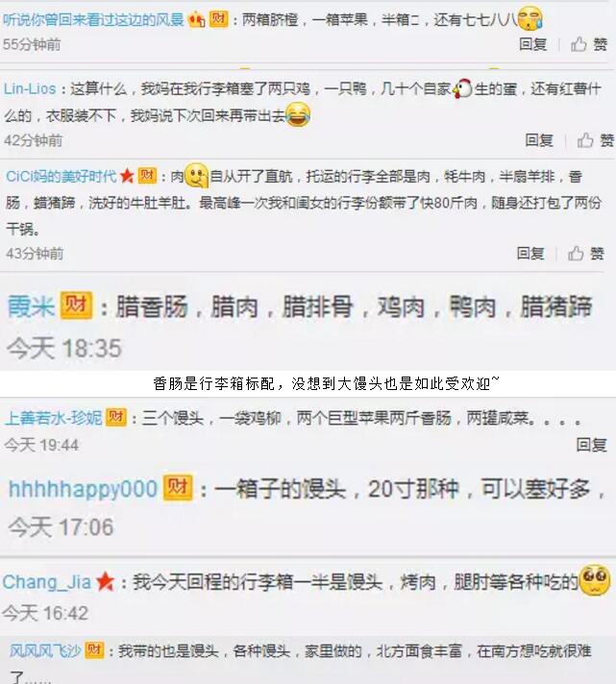Open 风风风飞沙 user profile
This screenshot has width=616, height=684.
pyautogui.click(x=45, y=650)
